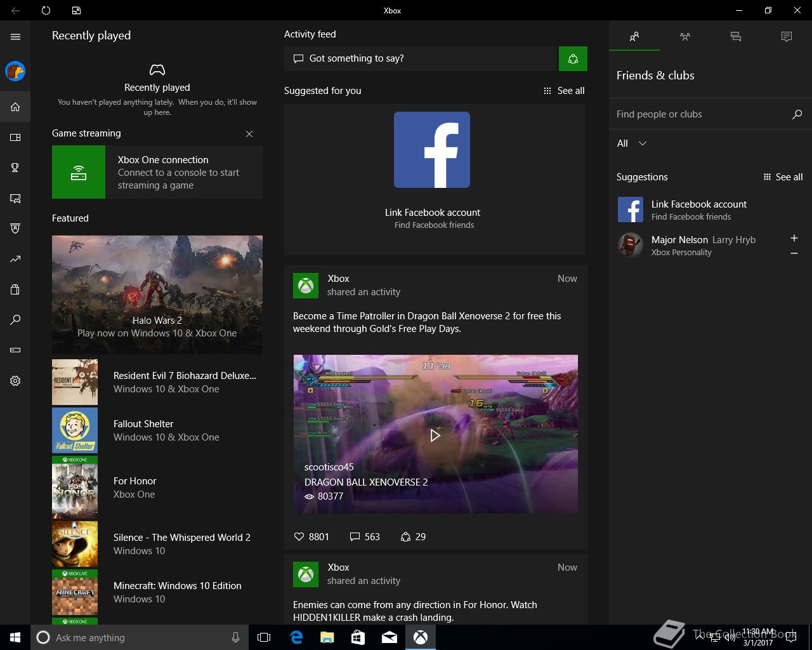Open Fallout Shelter game entry
812x650 pixels.
(157, 430)
